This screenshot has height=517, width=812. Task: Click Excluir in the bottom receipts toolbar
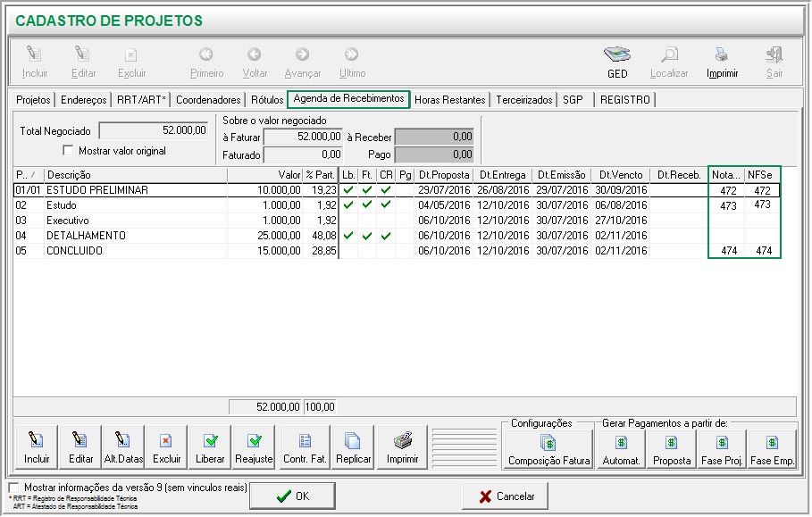point(166,447)
